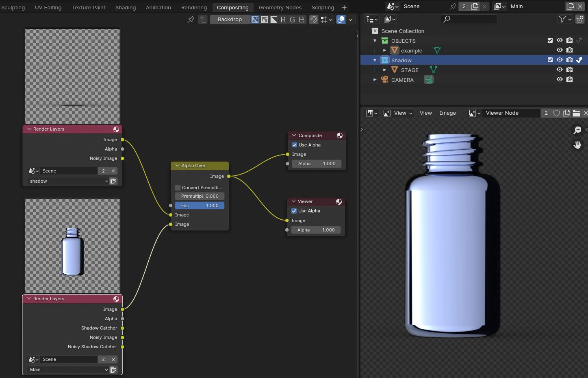Viewport: 588px width, 378px height.
Task: Select Color-only backdrop channel icon
Action: point(264,20)
